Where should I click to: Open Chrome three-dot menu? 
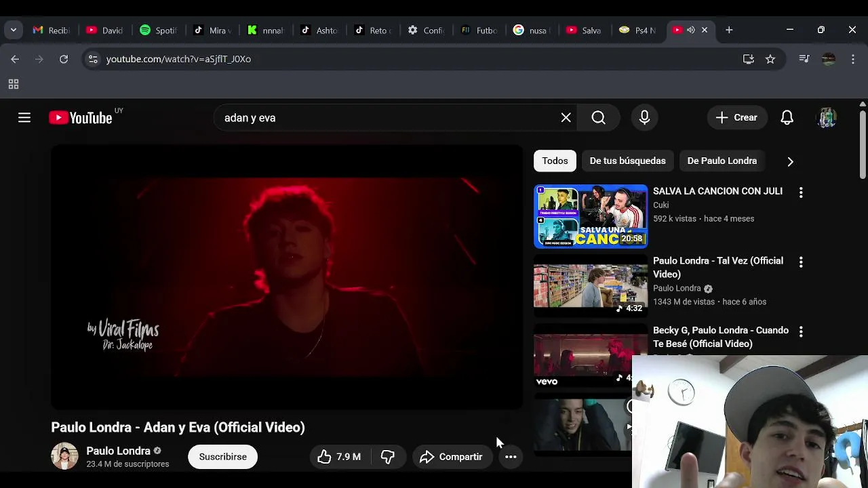coord(852,59)
